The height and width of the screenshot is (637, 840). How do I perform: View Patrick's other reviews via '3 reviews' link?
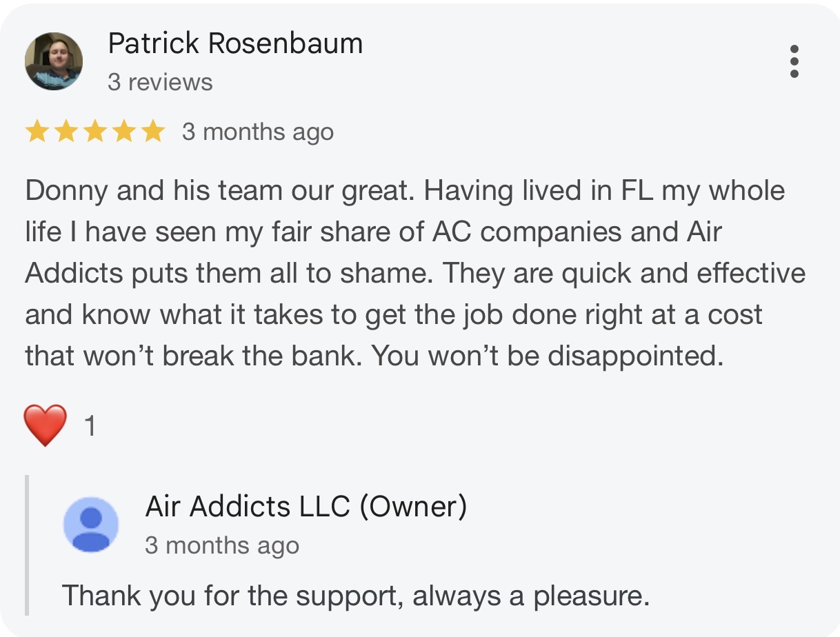pos(160,81)
